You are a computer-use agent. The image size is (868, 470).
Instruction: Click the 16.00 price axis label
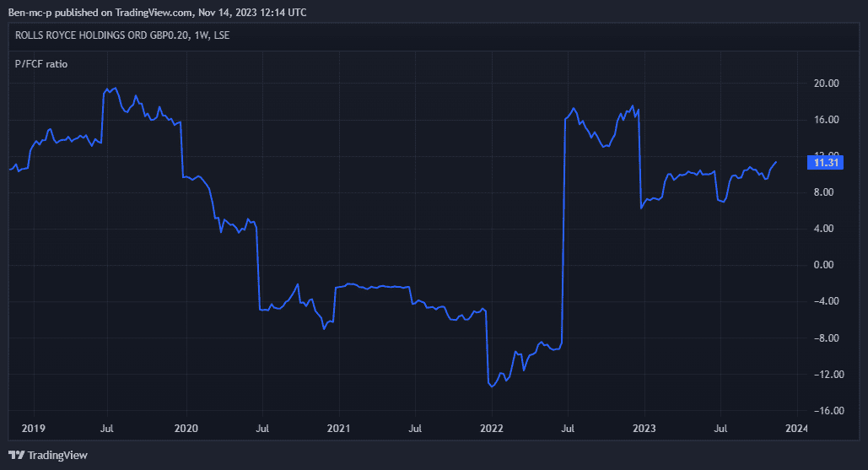tap(823, 120)
